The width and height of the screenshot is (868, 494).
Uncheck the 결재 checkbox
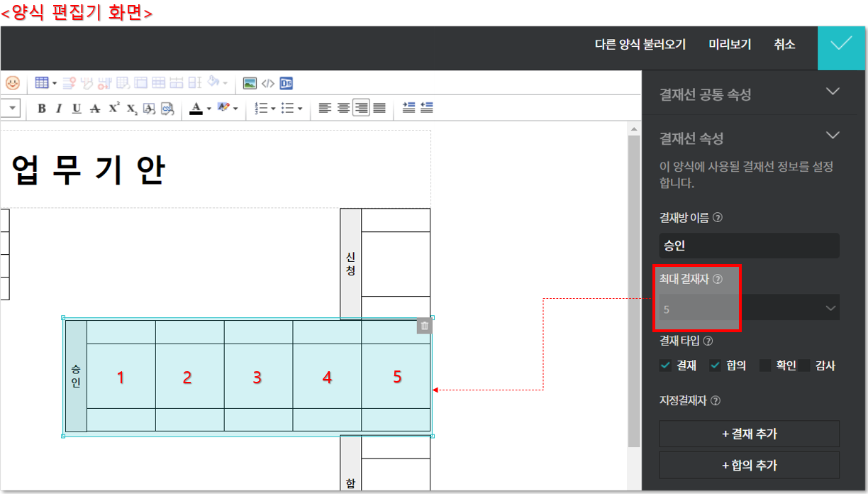(665, 366)
